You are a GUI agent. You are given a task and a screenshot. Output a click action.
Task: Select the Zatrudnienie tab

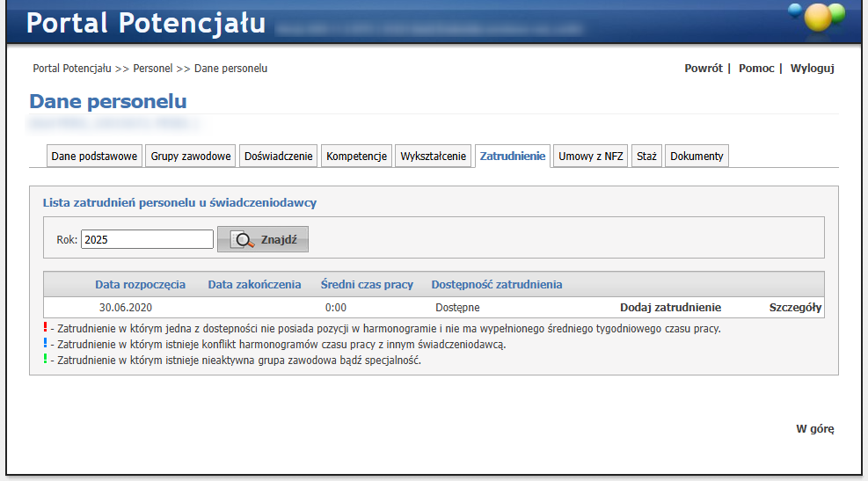(x=513, y=157)
